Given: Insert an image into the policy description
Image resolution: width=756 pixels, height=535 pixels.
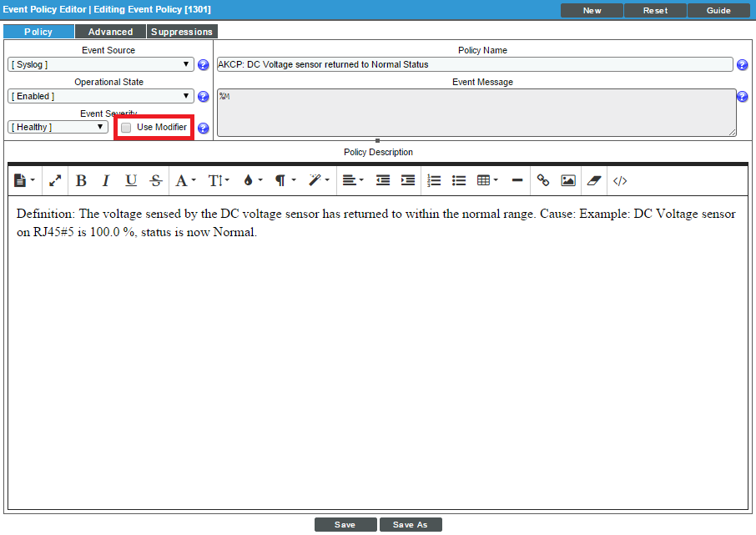Looking at the screenshot, I should click(568, 180).
